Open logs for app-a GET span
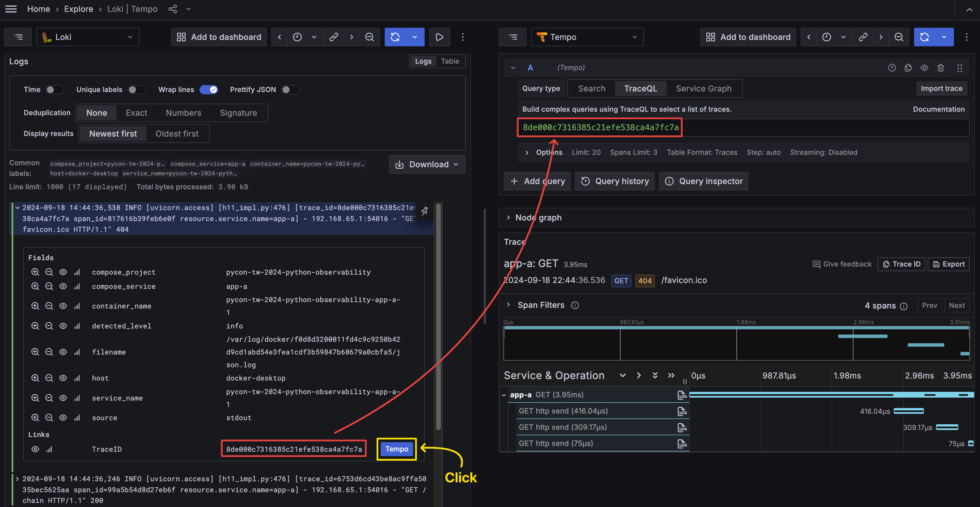Viewport: 980px width, 507px height. coord(682,395)
